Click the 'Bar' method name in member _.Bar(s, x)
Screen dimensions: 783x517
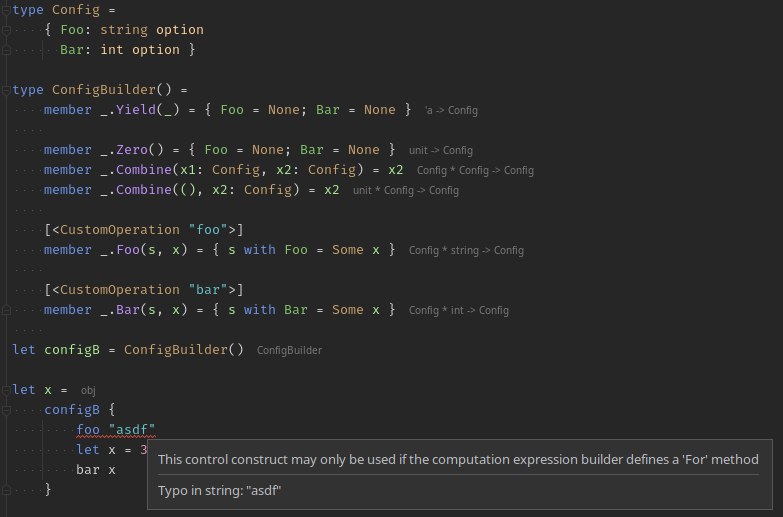[x=128, y=310]
